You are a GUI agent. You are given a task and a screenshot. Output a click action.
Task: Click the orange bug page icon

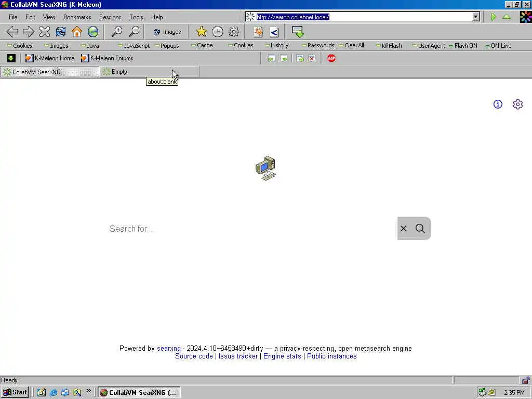(258, 32)
